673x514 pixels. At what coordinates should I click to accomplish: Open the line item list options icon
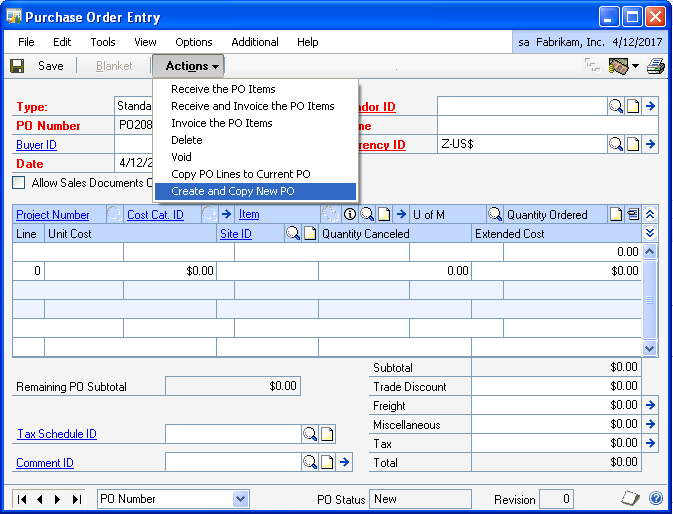pos(633,214)
